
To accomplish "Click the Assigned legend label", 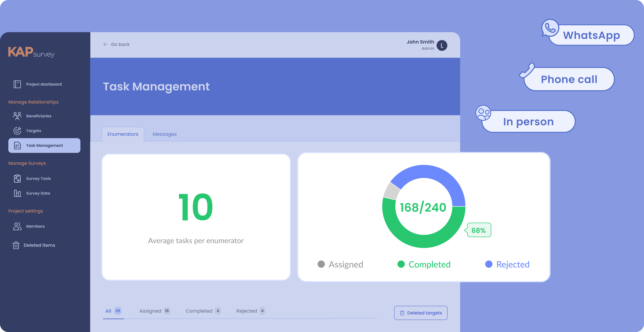I will tap(346, 265).
